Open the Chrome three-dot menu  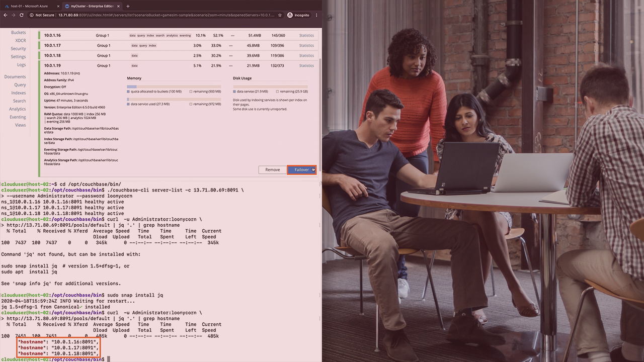click(x=316, y=15)
